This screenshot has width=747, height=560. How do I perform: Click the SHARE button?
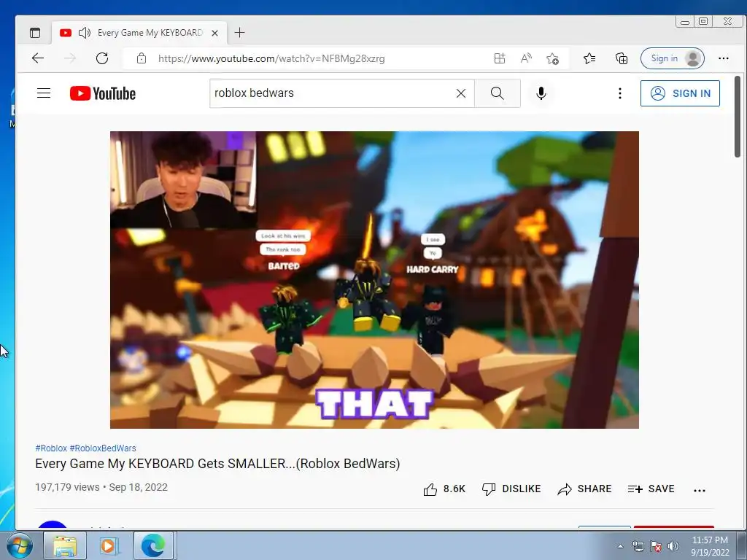[584, 489]
